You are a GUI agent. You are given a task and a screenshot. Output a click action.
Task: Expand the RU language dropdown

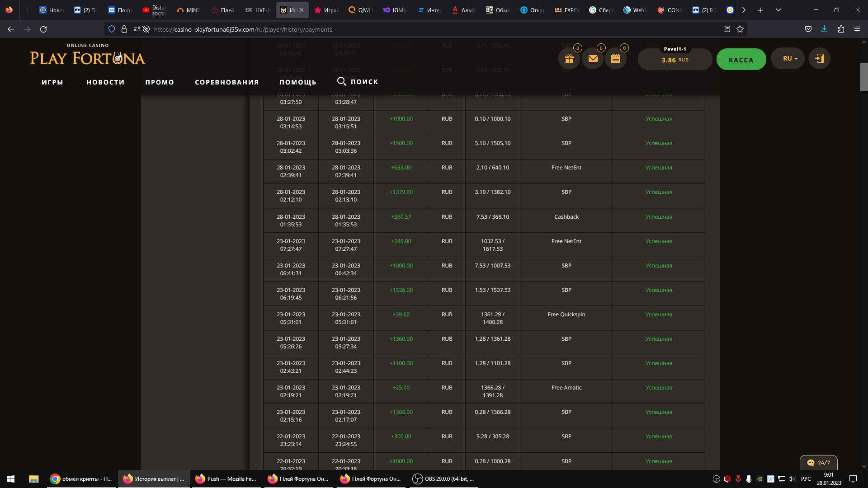[788, 59]
